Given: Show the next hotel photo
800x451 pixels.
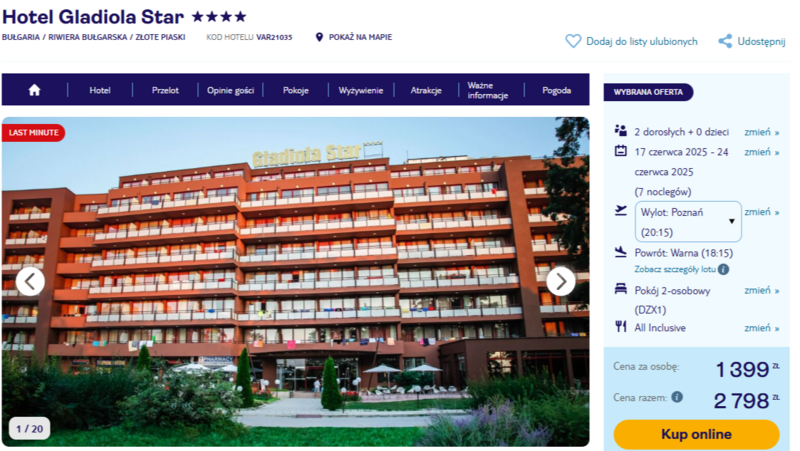Looking at the screenshot, I should [561, 281].
